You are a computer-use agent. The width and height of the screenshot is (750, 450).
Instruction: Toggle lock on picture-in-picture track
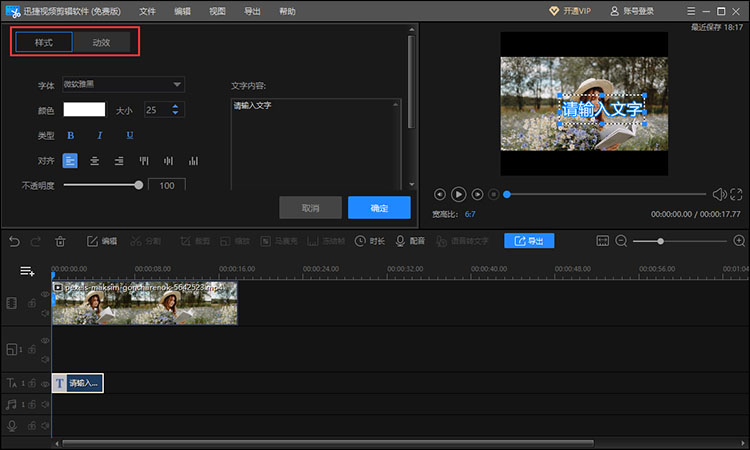[32, 349]
